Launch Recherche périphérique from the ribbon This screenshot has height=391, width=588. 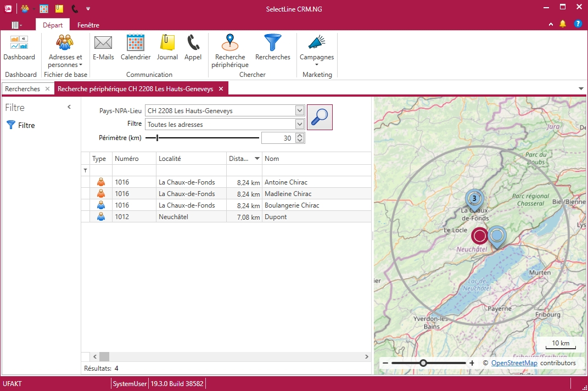230,51
